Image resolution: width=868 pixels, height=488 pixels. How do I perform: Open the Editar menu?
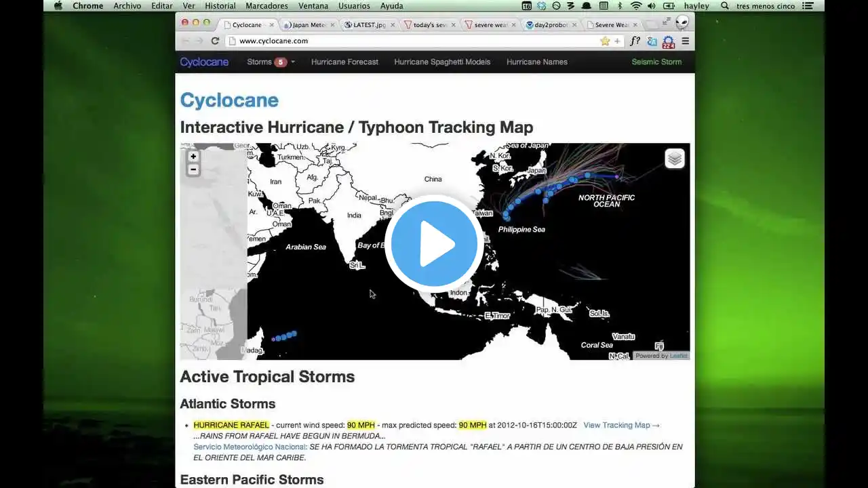coord(162,5)
